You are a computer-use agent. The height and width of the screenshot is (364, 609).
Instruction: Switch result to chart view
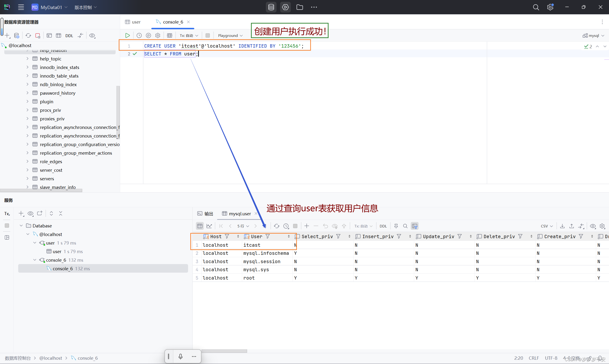(x=209, y=226)
